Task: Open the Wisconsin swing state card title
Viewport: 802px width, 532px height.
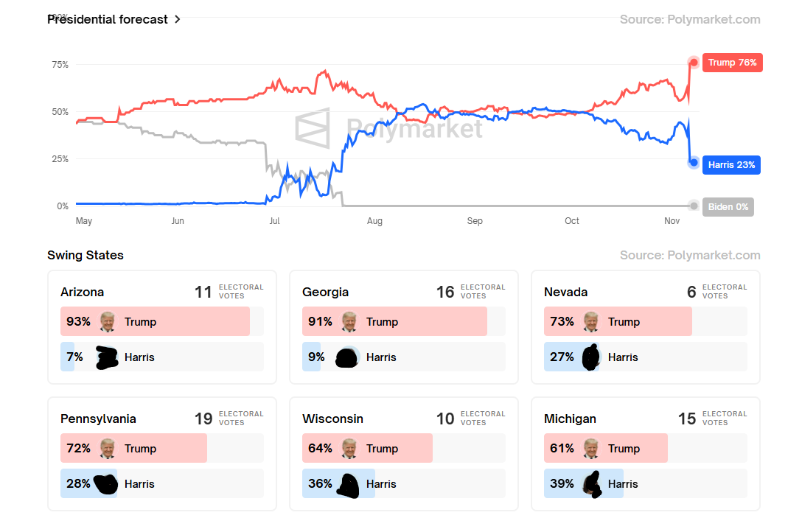Action: tap(332, 419)
